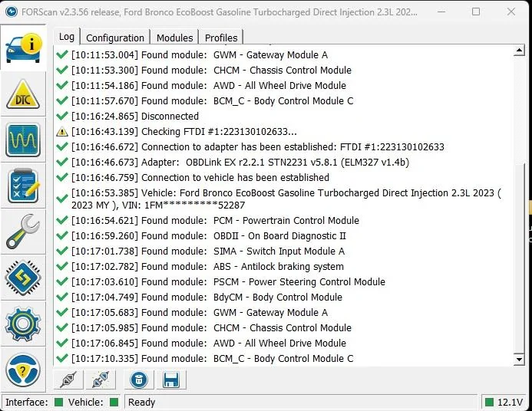Image resolution: width=532 pixels, height=411 pixels.
Task: Open the Vehicle information section
Action: tap(23, 48)
